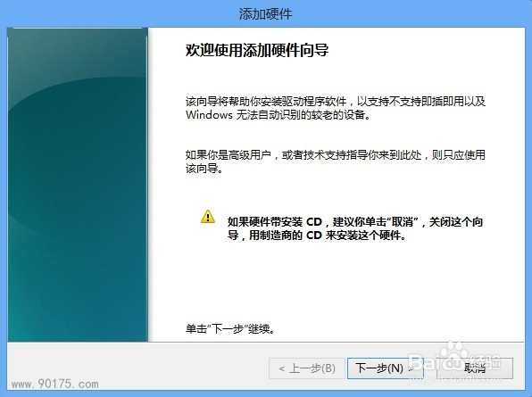This screenshot has width=532, height=397.
Task: Continue with the 下一步(N) button
Action: pyautogui.click(x=386, y=368)
